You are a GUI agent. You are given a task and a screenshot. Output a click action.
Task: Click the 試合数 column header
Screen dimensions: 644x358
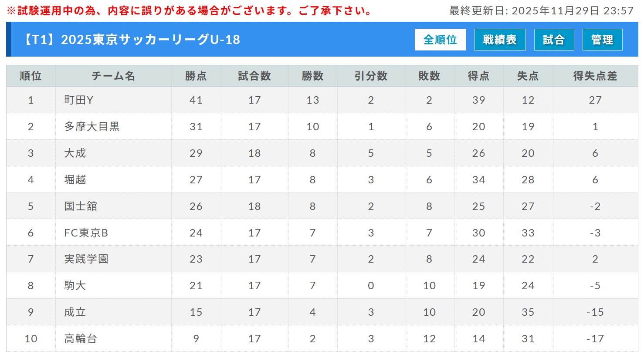(x=254, y=76)
